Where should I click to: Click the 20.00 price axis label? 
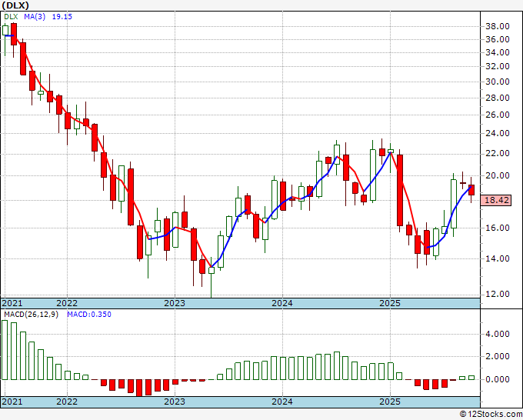click(x=498, y=176)
